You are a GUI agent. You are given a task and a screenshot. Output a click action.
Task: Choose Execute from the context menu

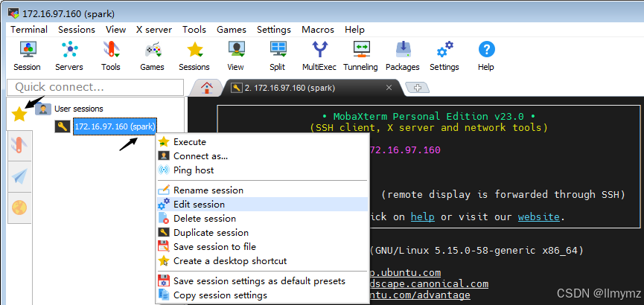tap(262, 142)
